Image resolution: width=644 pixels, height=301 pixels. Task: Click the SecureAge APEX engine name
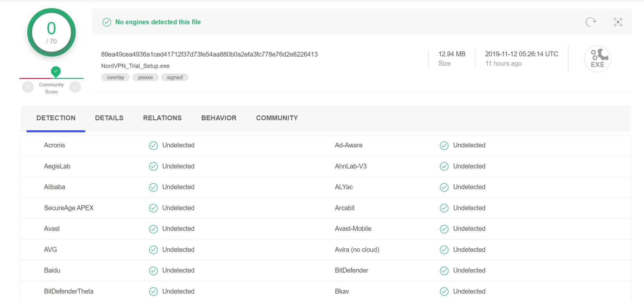pos(69,208)
